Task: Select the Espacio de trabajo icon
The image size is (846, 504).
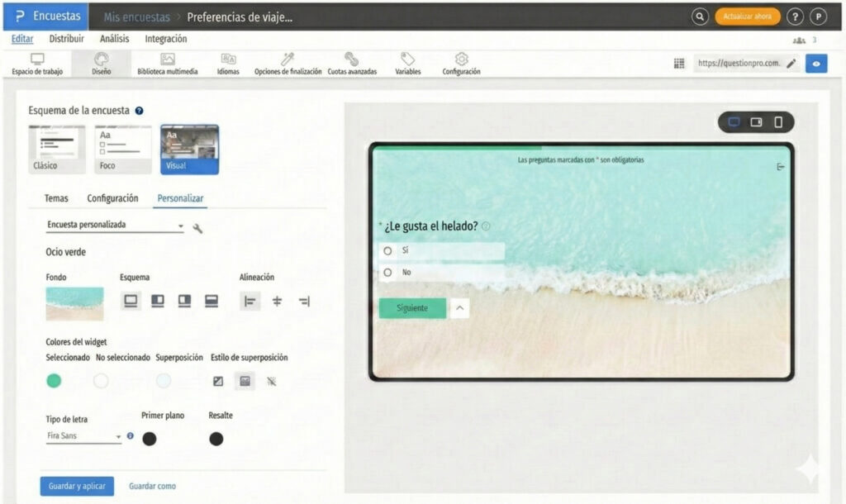Action: coord(36,64)
